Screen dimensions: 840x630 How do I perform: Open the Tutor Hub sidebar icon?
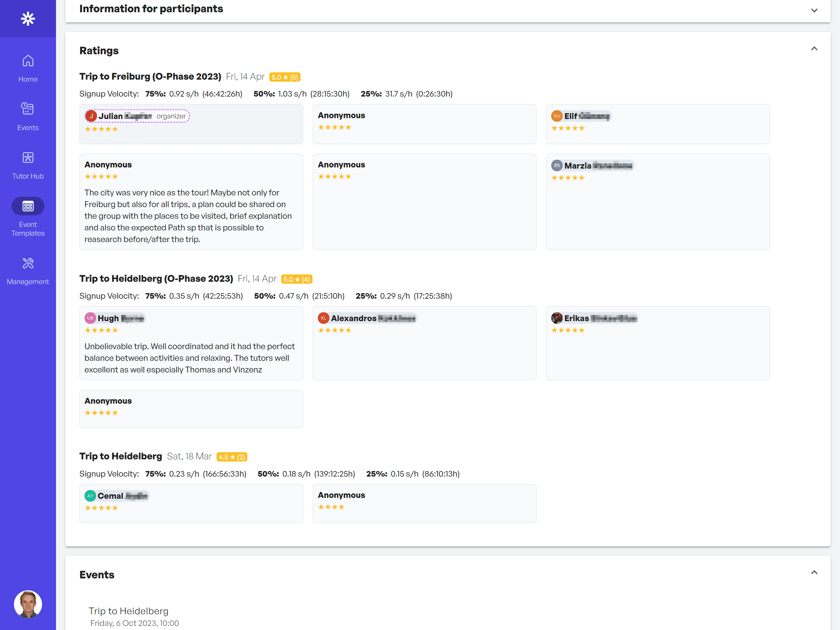28,157
